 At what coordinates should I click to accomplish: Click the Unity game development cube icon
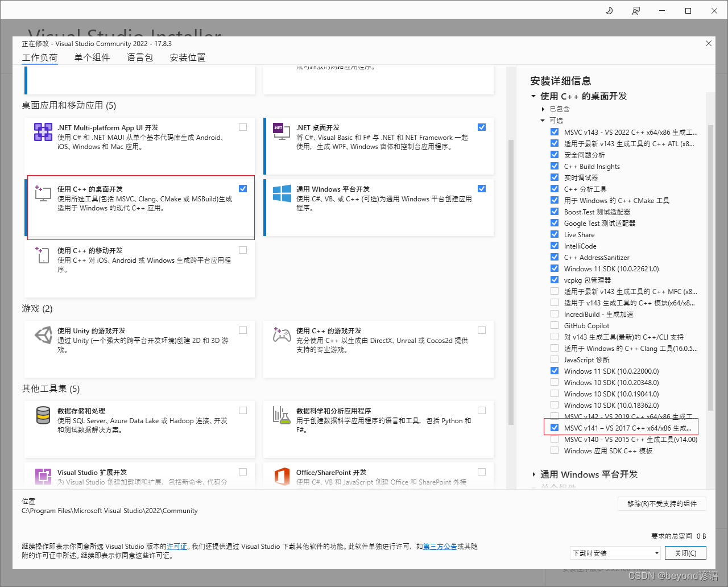(x=43, y=335)
